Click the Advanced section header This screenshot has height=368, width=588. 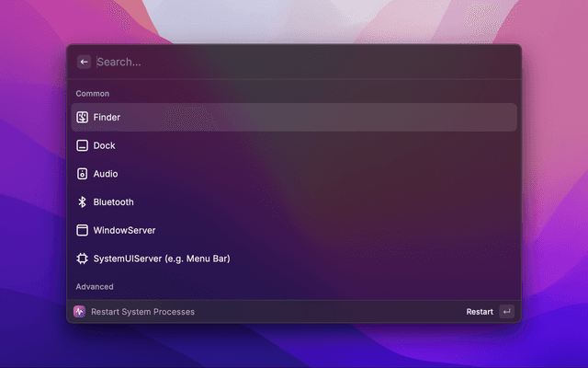tap(95, 287)
